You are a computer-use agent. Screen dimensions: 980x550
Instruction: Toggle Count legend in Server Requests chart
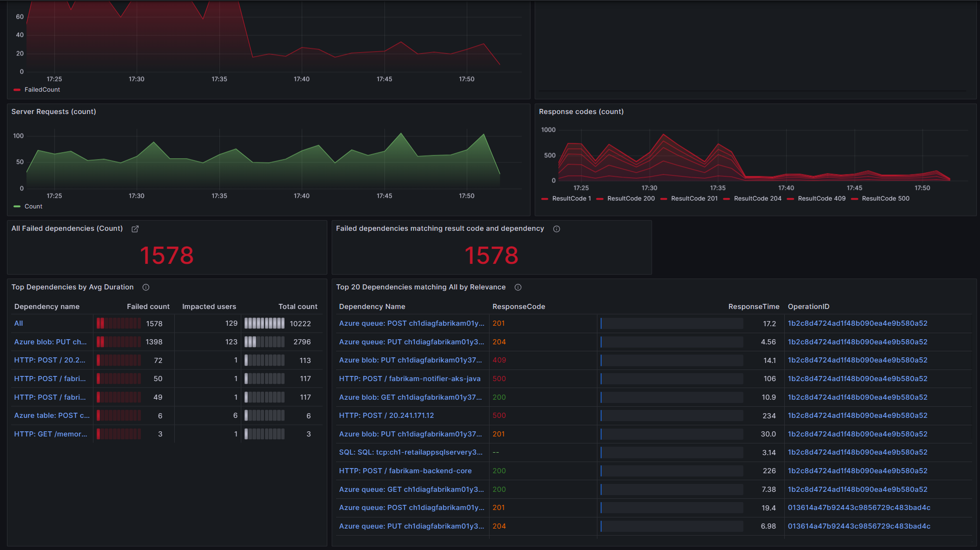click(x=33, y=207)
